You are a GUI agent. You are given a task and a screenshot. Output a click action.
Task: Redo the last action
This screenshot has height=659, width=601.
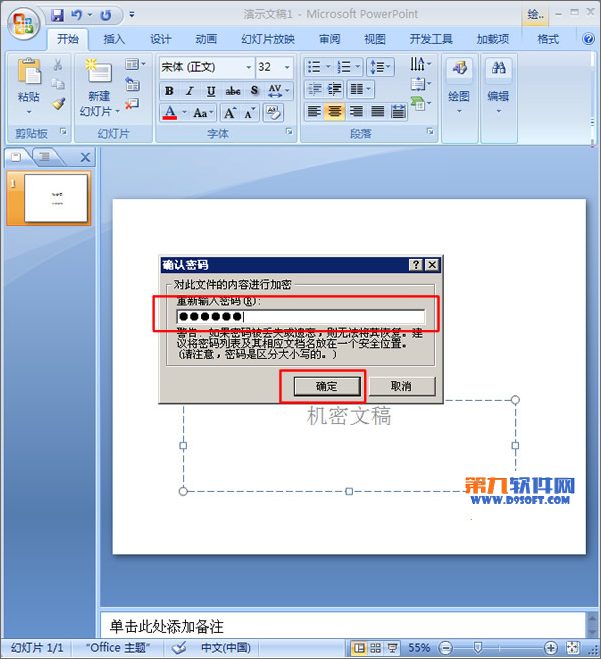point(105,16)
